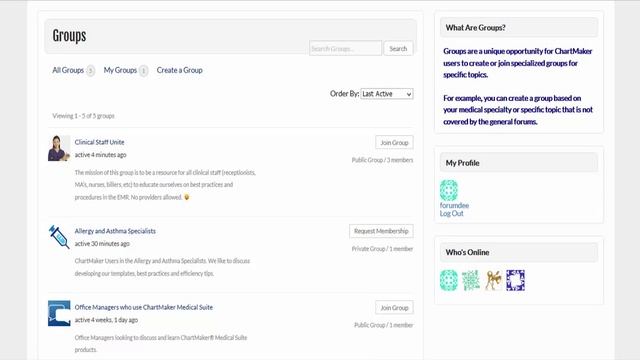The width and height of the screenshot is (640, 360).
Task: Click the 'Private Group / 1 member' text
Action: click(382, 249)
